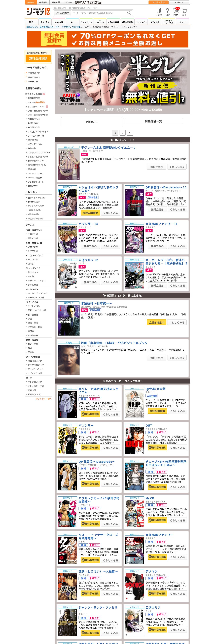
Task: Open the バウンサー 14 cover thumbnail
Action: pyautogui.click(x=68, y=239)
